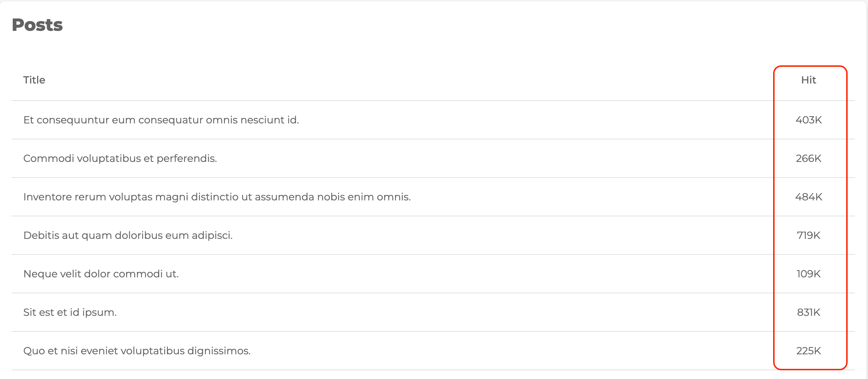Select post "Quo et nisi eveniet voluptatibus dignissimos."
Viewport: 868px width, 379px height.
click(137, 351)
